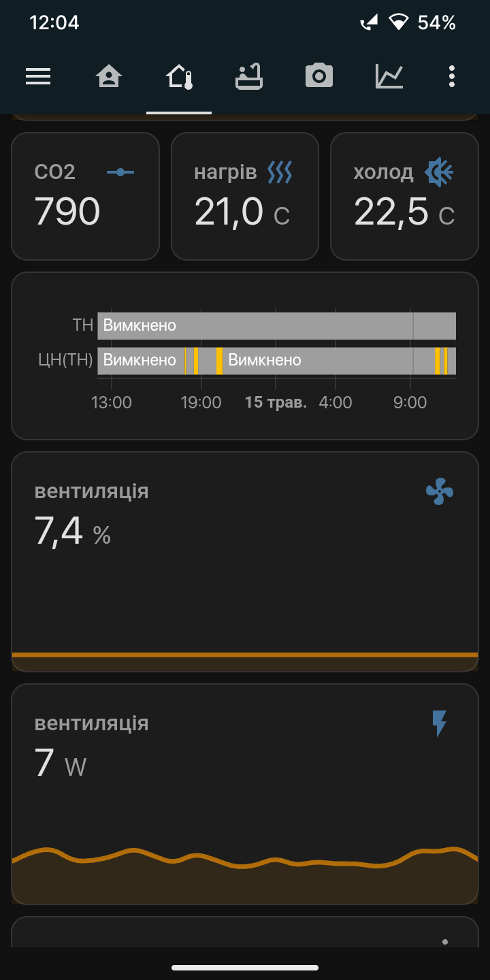Open the camera tab
The image size is (490, 980).
point(318,76)
